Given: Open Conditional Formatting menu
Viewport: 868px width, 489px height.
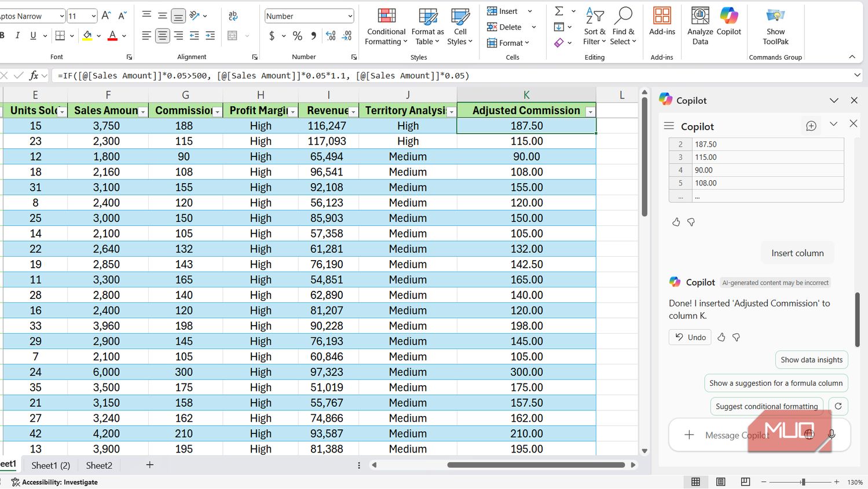Looking at the screenshot, I should click(x=386, y=26).
